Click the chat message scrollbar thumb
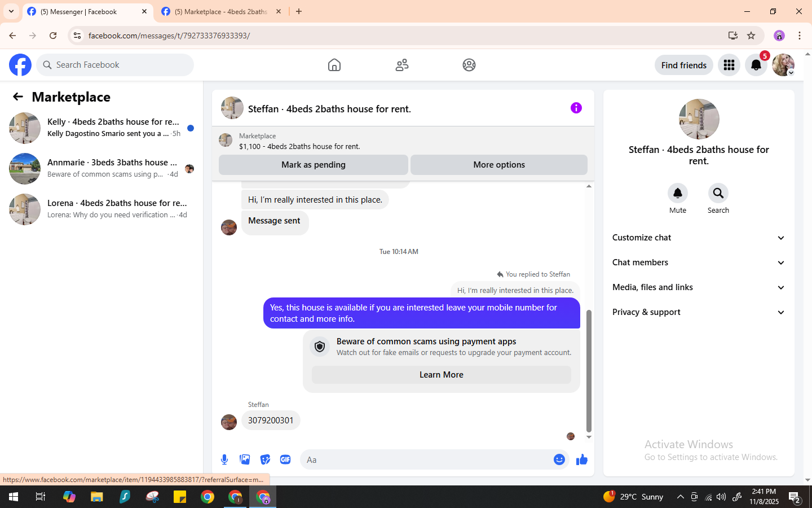The height and width of the screenshot is (508, 812). pyautogui.click(x=589, y=371)
